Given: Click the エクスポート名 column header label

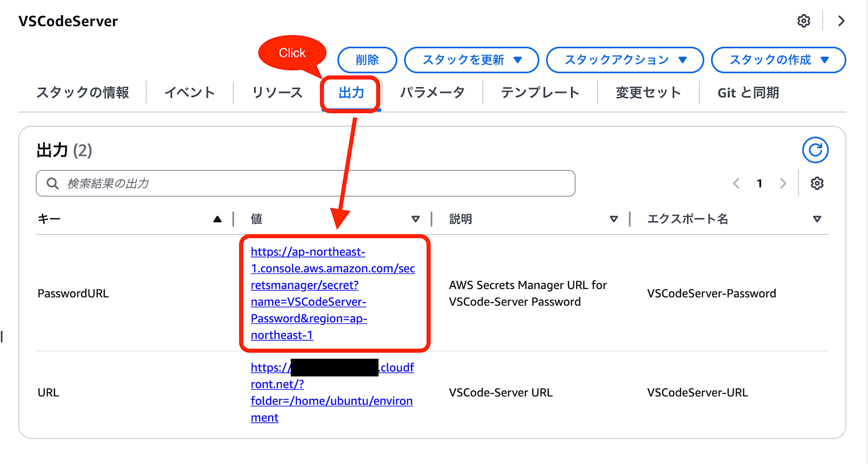Looking at the screenshot, I should coord(687,219).
